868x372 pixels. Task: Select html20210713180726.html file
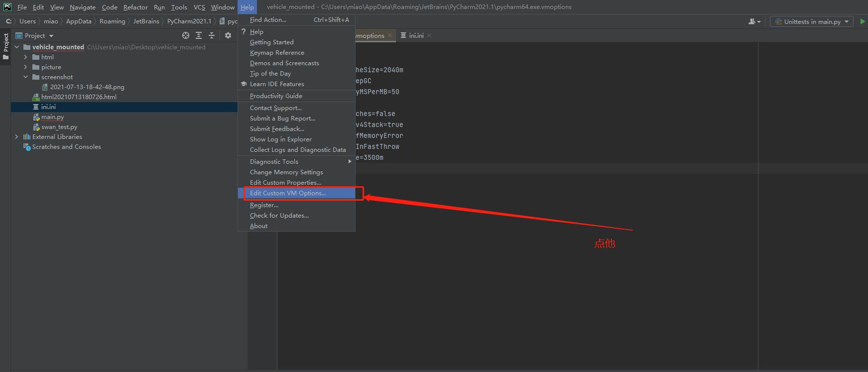pos(79,97)
